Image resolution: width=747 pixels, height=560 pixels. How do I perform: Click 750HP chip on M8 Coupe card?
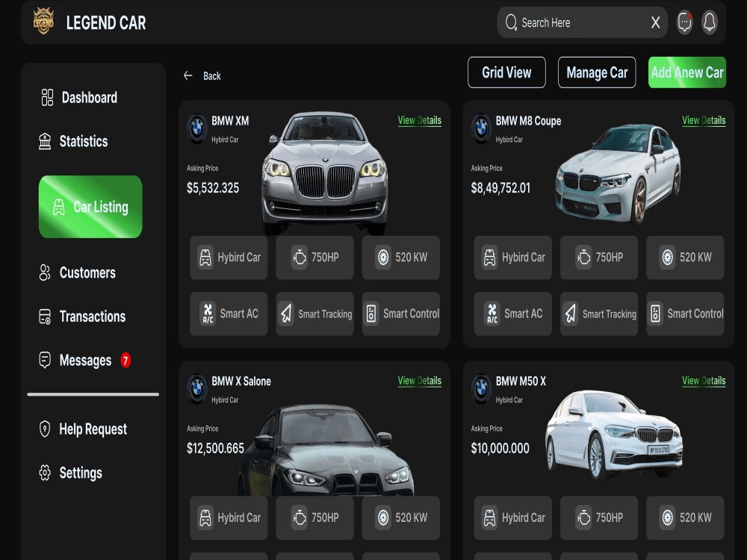(x=599, y=258)
